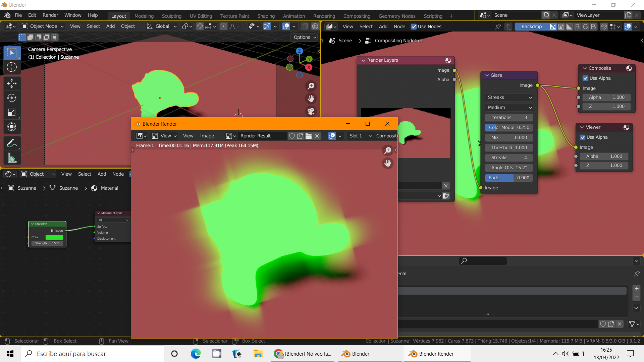Click the Emission green color swatch

click(x=54, y=237)
